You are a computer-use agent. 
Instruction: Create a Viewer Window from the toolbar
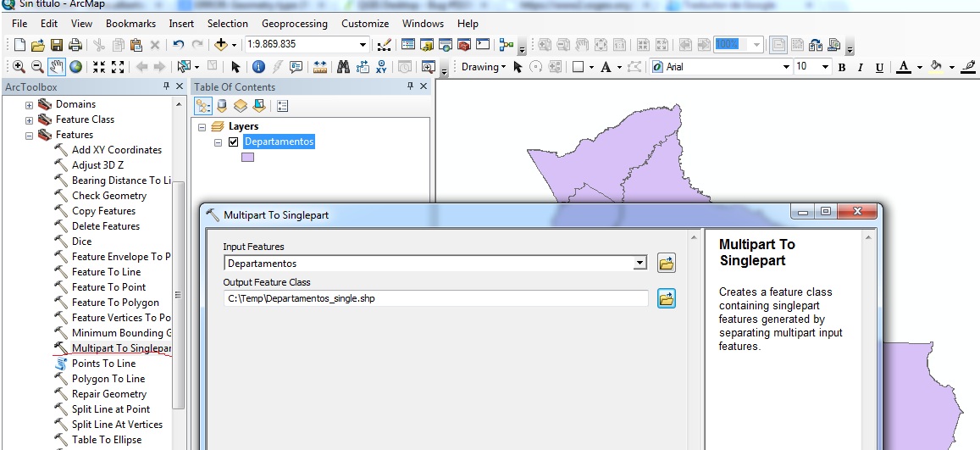click(x=428, y=67)
